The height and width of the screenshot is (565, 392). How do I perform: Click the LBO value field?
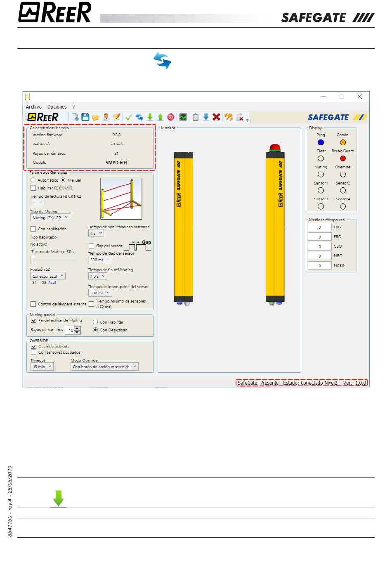click(x=319, y=227)
